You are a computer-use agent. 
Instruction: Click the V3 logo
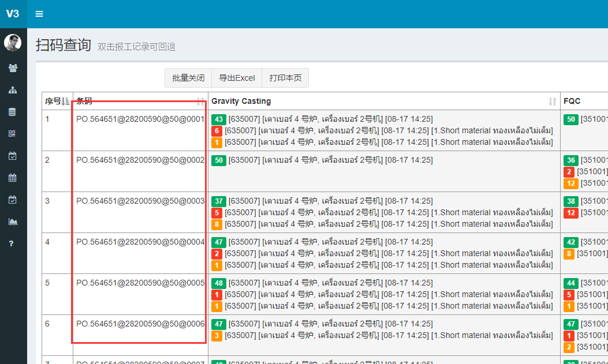pyautogui.click(x=13, y=14)
